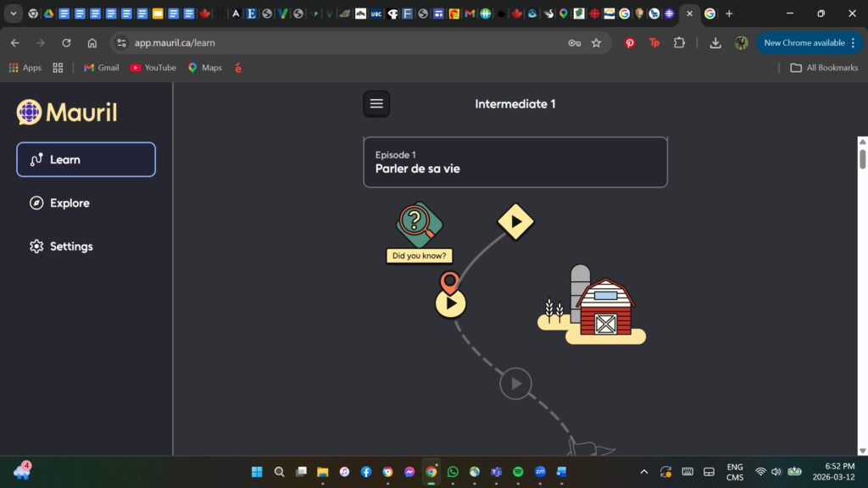
Task: Open the hamburger menu beside Intermediate 1
Action: point(376,103)
